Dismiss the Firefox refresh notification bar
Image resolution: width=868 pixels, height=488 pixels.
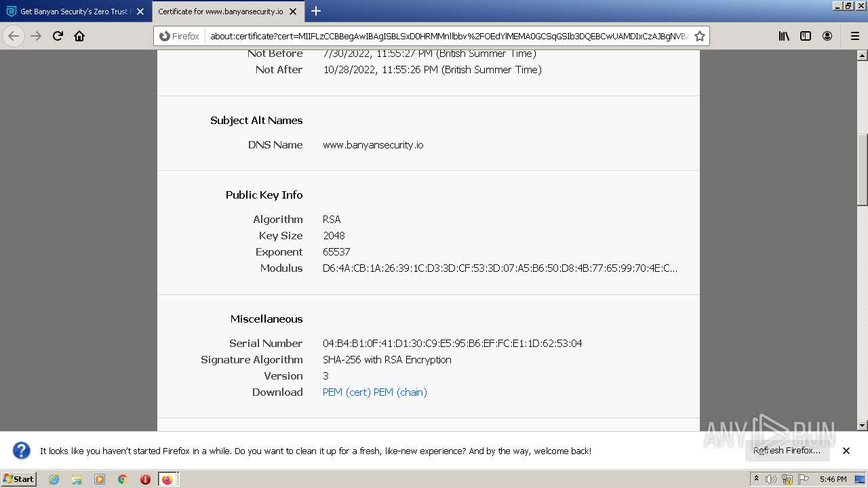click(846, 451)
